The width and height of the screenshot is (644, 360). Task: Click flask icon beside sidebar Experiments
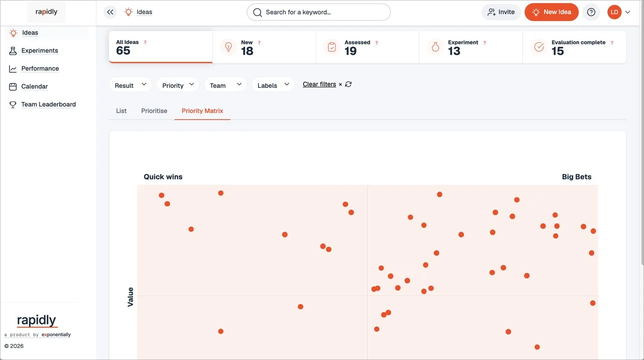(x=13, y=51)
